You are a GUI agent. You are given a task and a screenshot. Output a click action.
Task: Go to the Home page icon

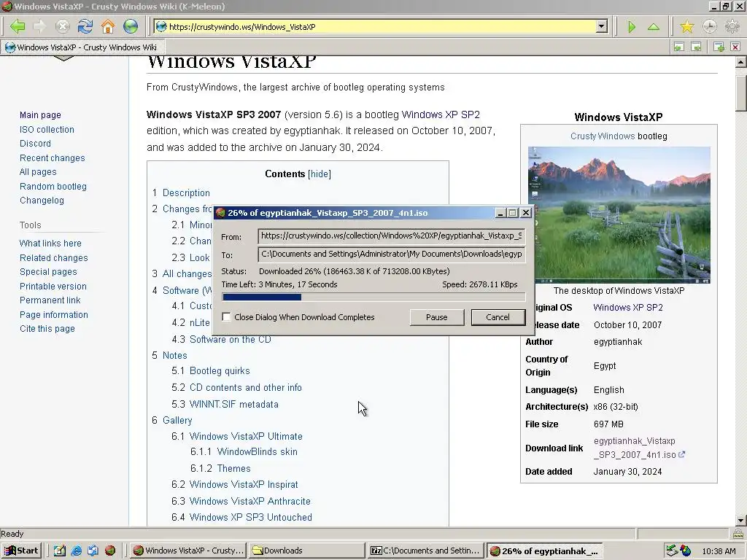coord(108,27)
